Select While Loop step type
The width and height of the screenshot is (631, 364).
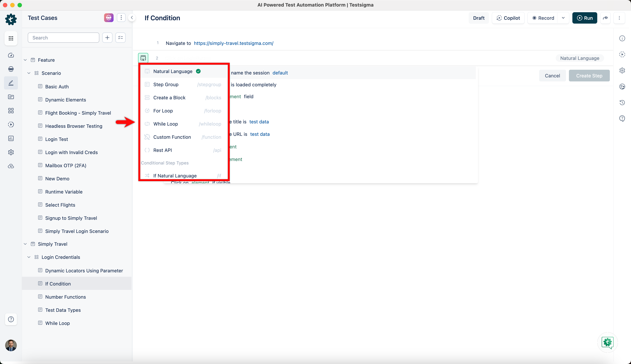tap(183, 124)
